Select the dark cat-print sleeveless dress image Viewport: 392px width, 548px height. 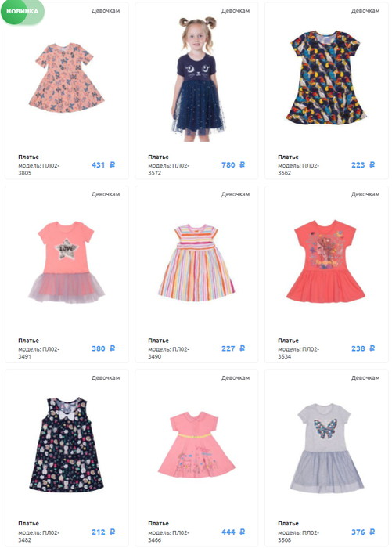click(x=67, y=445)
